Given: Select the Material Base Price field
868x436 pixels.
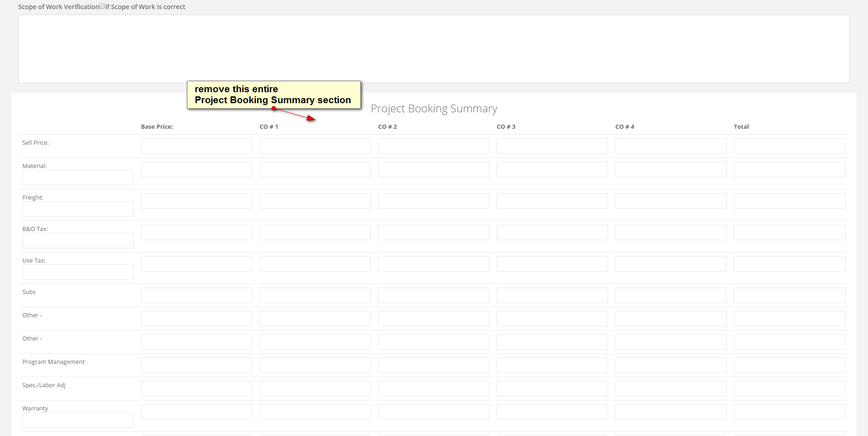Looking at the screenshot, I should (x=197, y=169).
